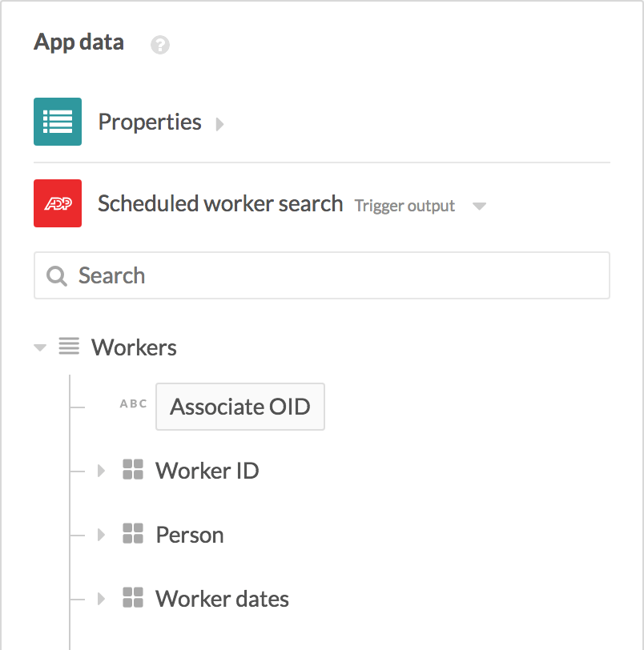The height and width of the screenshot is (650, 644).
Task: Click the App data heading
Action: (78, 42)
